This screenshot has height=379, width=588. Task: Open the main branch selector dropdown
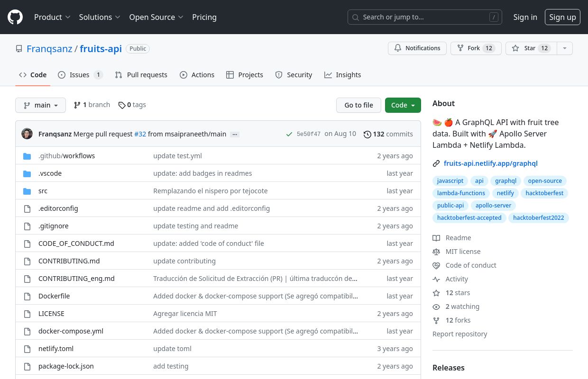(x=40, y=105)
